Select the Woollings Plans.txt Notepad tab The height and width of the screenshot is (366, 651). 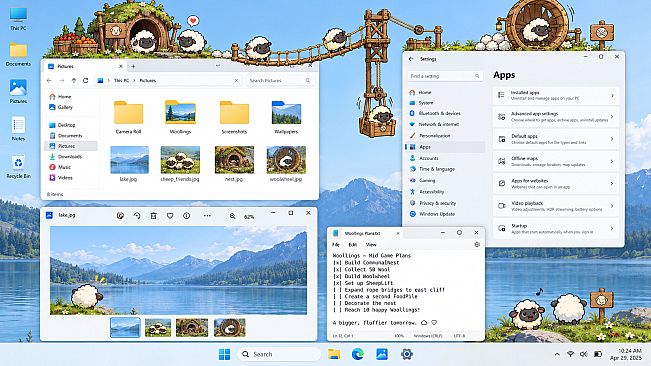click(x=365, y=234)
